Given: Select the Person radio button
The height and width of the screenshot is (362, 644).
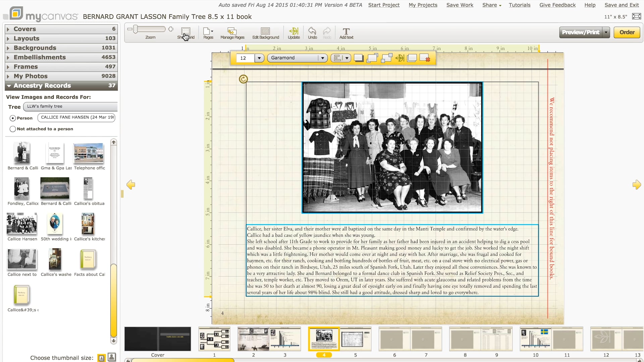Looking at the screenshot, I should (12, 118).
